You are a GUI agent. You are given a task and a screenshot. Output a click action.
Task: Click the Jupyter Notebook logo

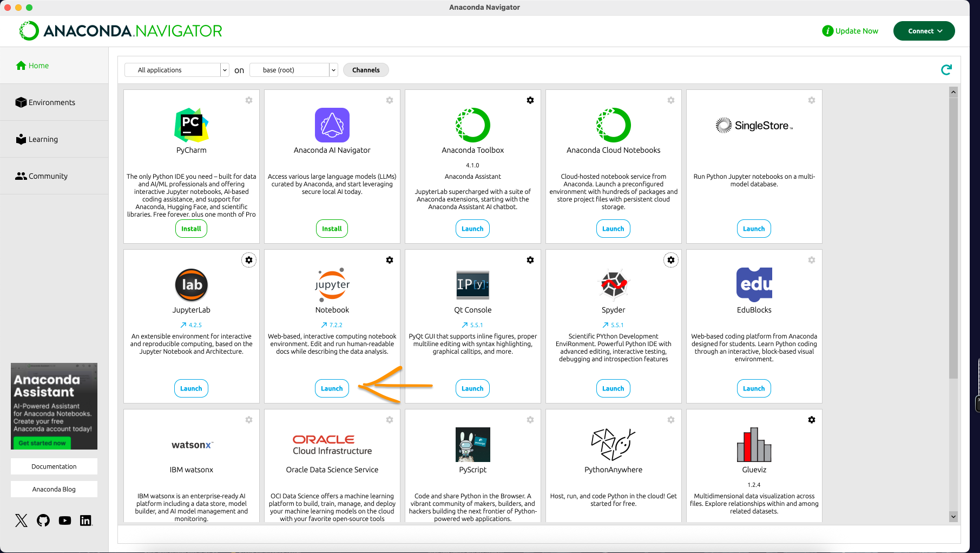click(332, 285)
